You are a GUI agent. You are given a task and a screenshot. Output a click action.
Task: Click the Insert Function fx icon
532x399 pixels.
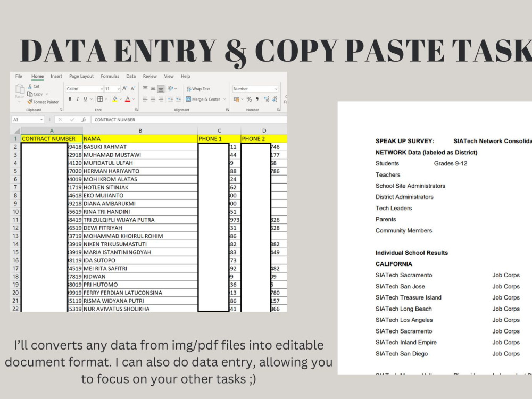pyautogui.click(x=84, y=119)
